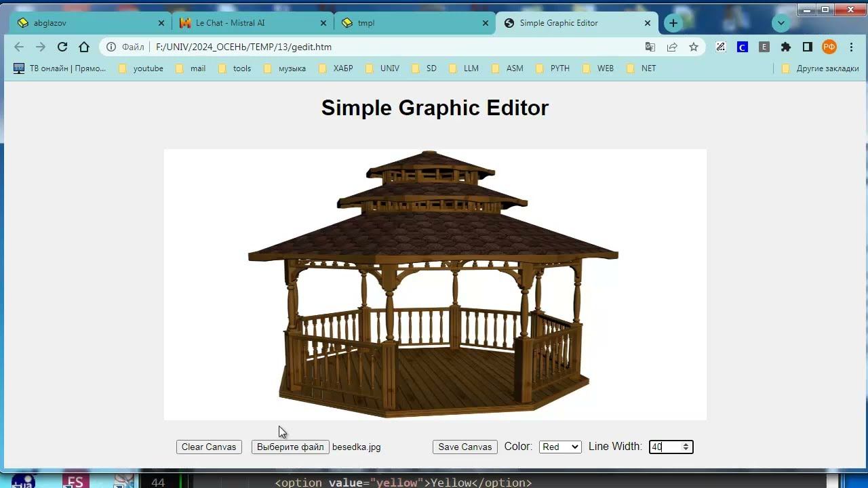Screen dimensions: 868x488
Task: Close the abglazov tab
Action: (161, 23)
